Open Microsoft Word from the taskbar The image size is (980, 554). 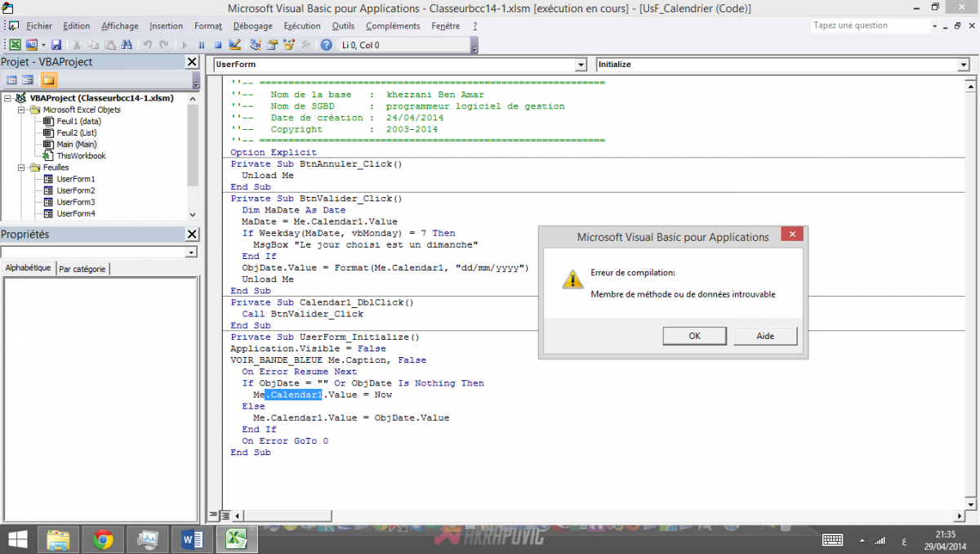coord(193,539)
